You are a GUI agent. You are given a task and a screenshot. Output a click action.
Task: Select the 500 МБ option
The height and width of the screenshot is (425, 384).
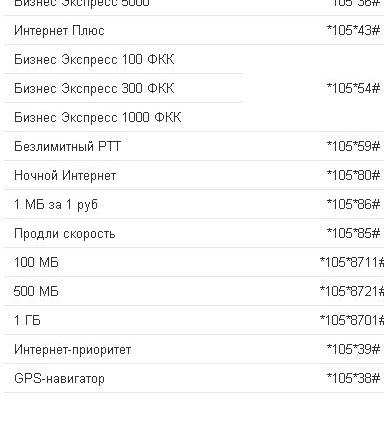[x=36, y=292]
